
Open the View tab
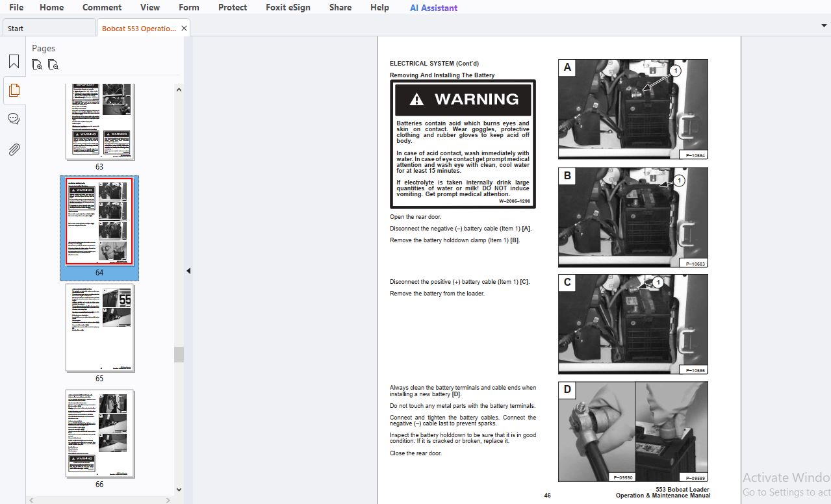pos(150,8)
